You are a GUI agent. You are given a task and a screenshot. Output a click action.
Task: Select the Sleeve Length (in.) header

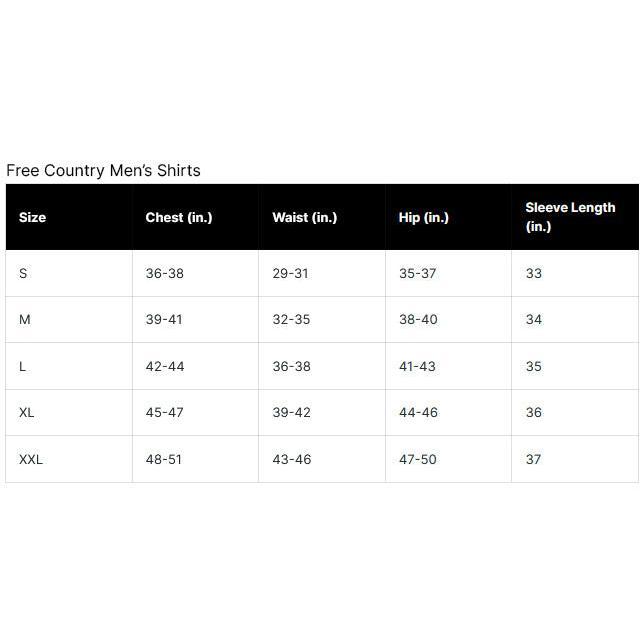point(570,217)
